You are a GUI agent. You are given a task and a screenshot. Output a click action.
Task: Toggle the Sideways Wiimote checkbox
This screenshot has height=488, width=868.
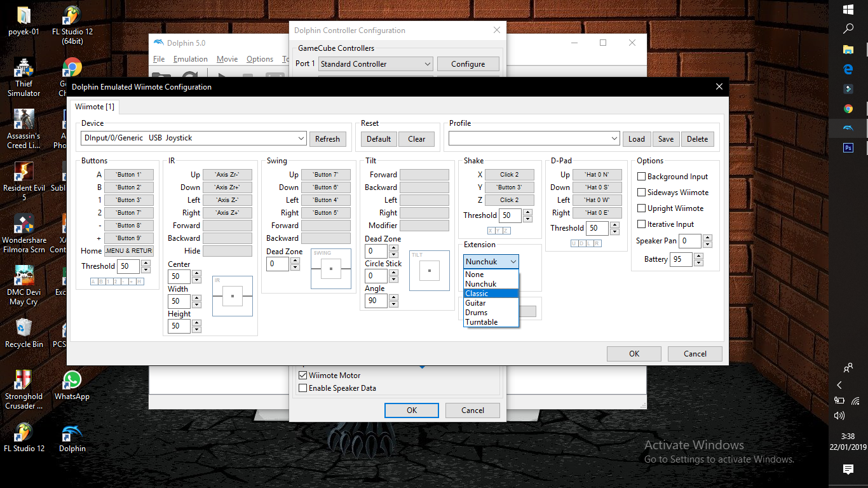coord(642,193)
